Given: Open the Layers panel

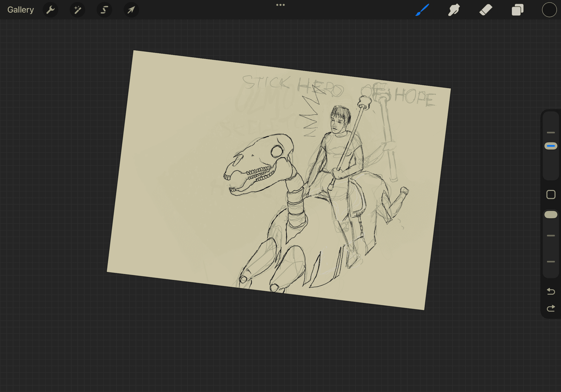Looking at the screenshot, I should pyautogui.click(x=517, y=10).
